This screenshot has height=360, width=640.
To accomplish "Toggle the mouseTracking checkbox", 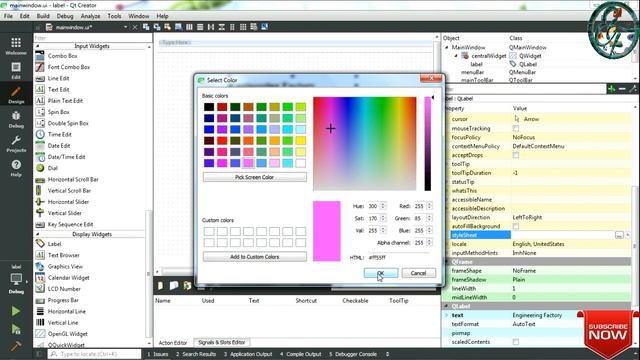I will pyautogui.click(x=516, y=128).
